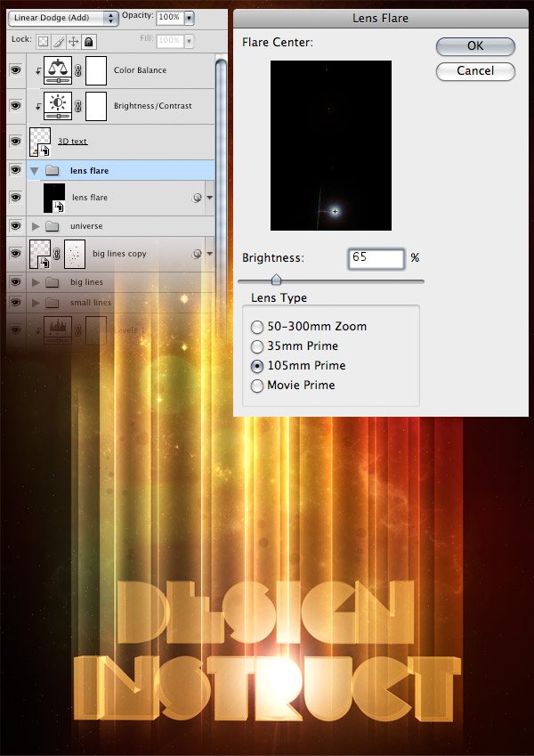Expand the universe group triangle
This screenshot has width=534, height=756.
pyautogui.click(x=36, y=225)
